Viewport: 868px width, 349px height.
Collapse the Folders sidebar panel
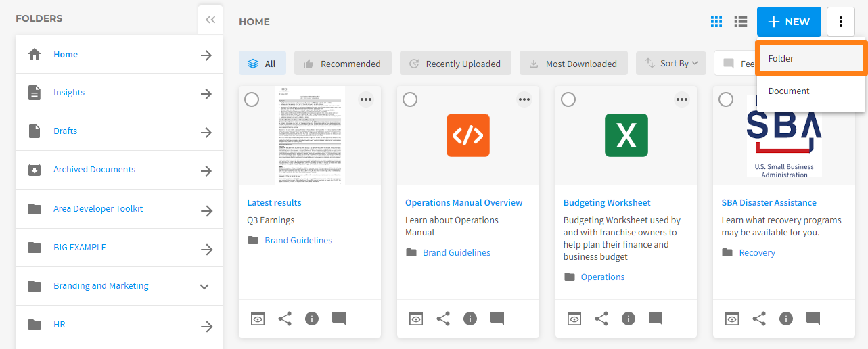click(210, 20)
